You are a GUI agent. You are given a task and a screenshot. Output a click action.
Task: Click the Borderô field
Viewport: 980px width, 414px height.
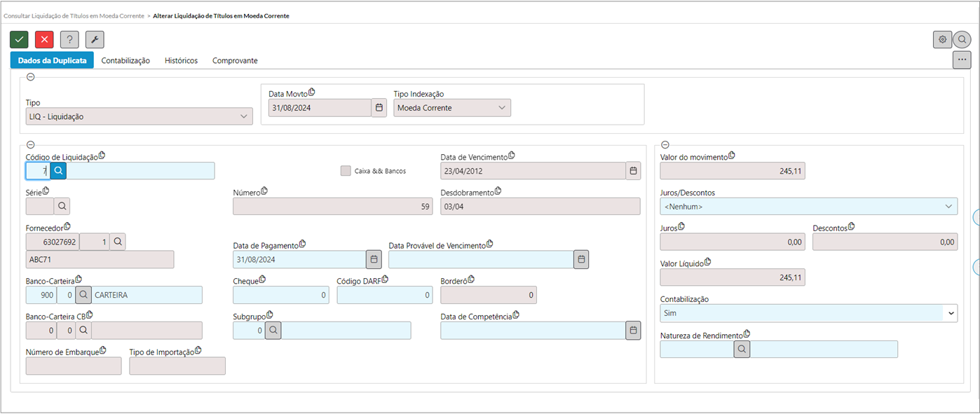pyautogui.click(x=489, y=295)
